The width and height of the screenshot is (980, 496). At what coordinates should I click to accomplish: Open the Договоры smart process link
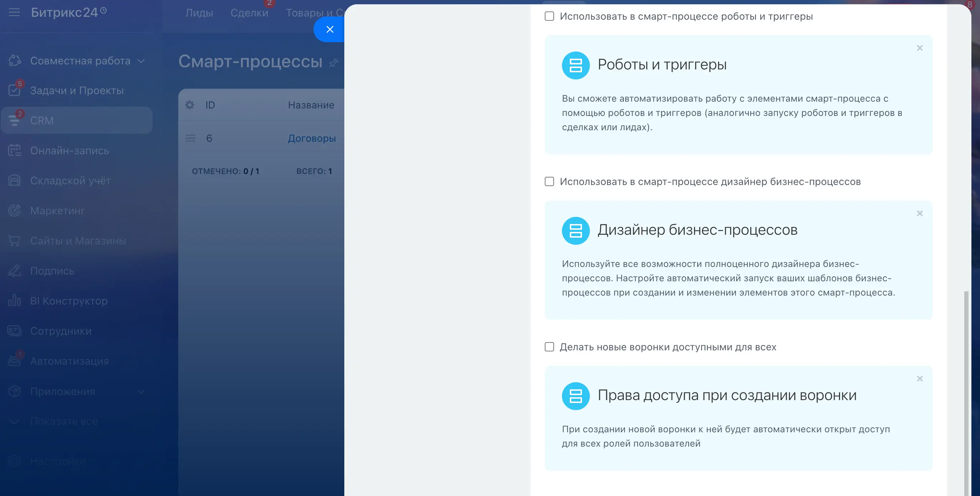[x=312, y=138]
